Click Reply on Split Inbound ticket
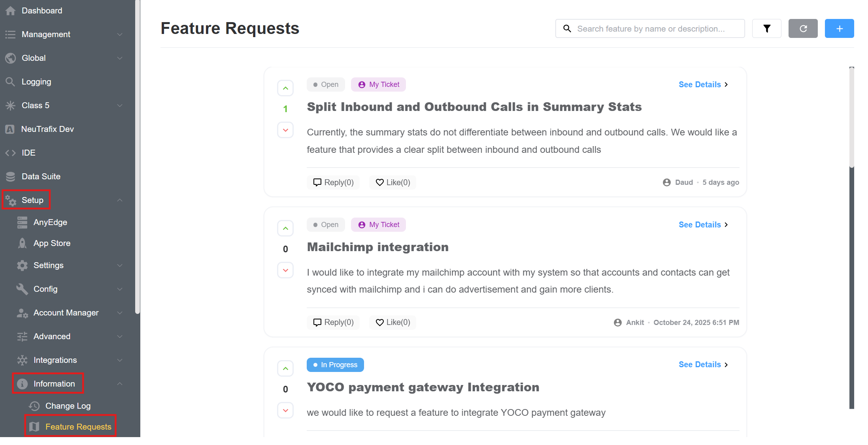 (x=333, y=182)
